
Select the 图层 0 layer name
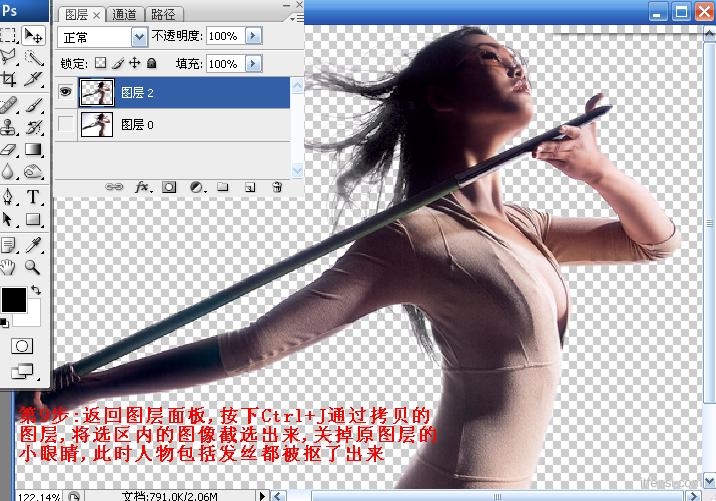pyautogui.click(x=137, y=125)
